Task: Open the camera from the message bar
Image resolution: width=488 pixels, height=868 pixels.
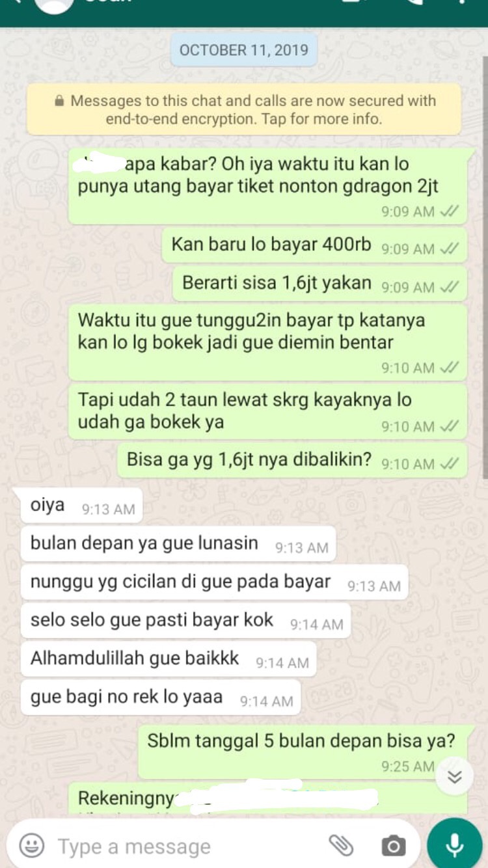Action: pos(393,847)
